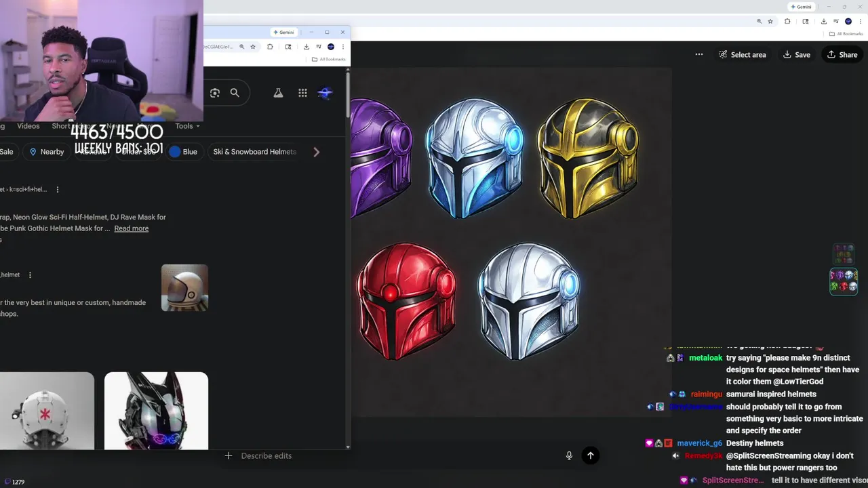868x488 pixels.
Task: Click Google account avatar on search page
Action: [325, 93]
